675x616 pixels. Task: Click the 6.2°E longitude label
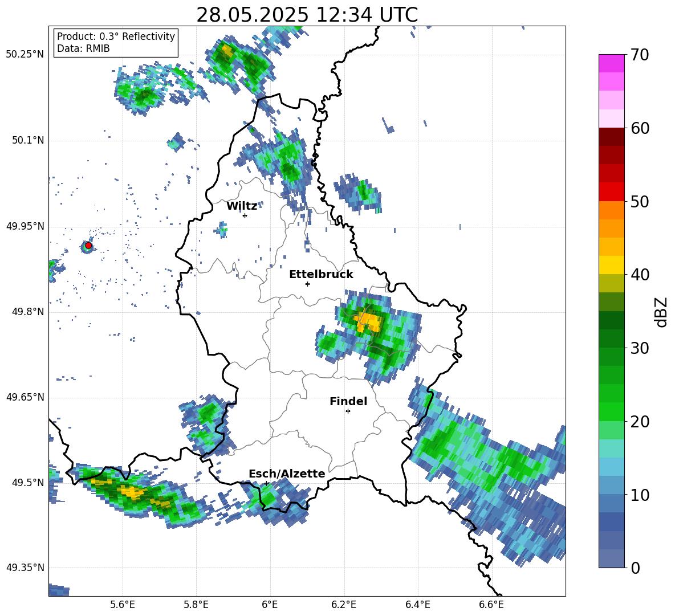coord(344,605)
